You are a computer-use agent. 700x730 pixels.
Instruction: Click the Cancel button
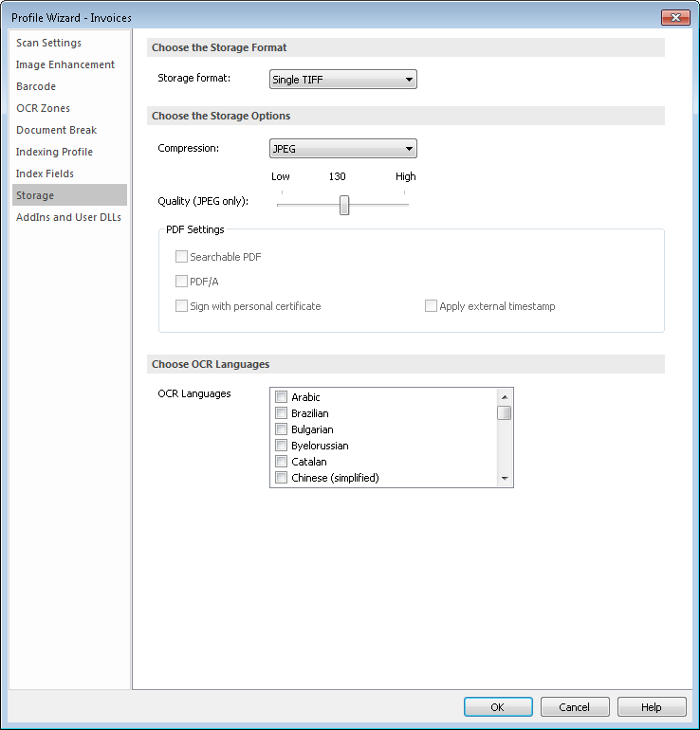[x=575, y=707]
